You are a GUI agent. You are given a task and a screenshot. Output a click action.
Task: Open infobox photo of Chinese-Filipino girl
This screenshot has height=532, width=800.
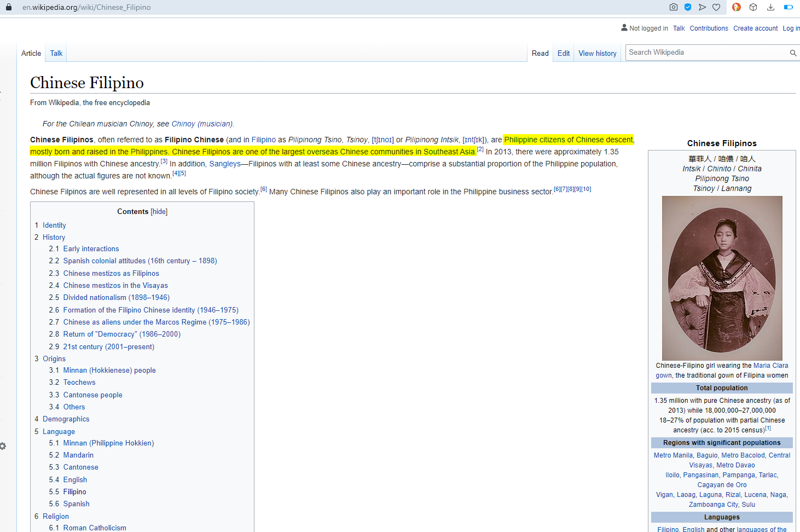[722, 278]
